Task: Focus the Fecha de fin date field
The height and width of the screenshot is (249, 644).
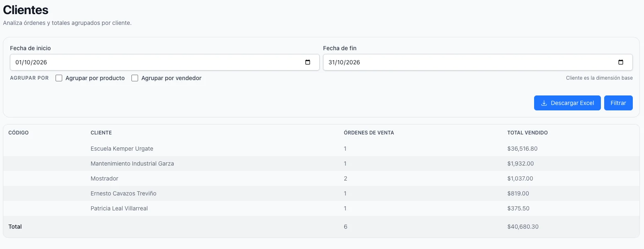Action: (x=478, y=62)
